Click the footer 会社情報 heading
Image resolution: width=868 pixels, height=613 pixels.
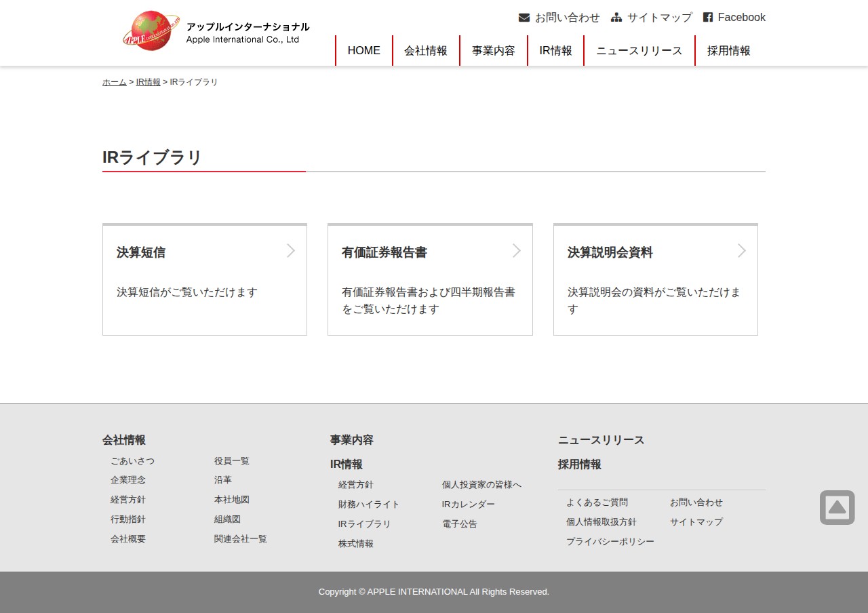[124, 440]
